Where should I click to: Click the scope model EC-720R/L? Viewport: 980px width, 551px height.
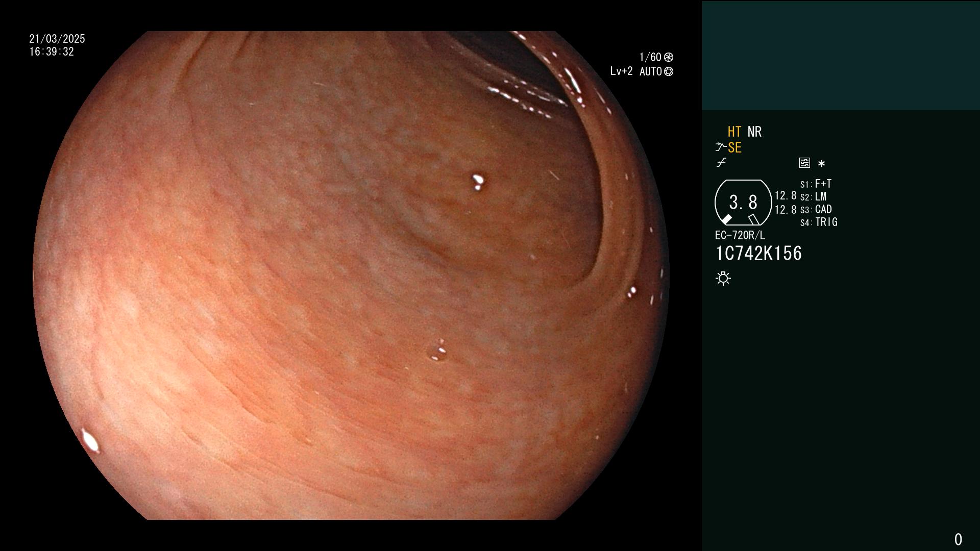click(740, 235)
